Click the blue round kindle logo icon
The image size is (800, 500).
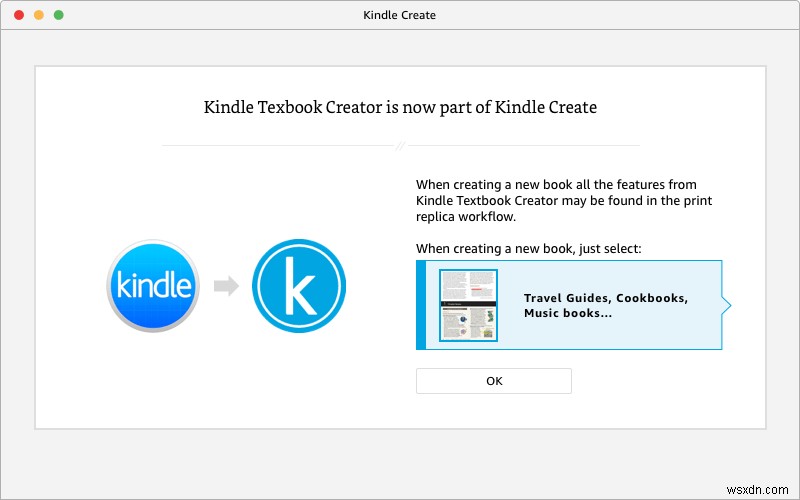click(x=153, y=286)
